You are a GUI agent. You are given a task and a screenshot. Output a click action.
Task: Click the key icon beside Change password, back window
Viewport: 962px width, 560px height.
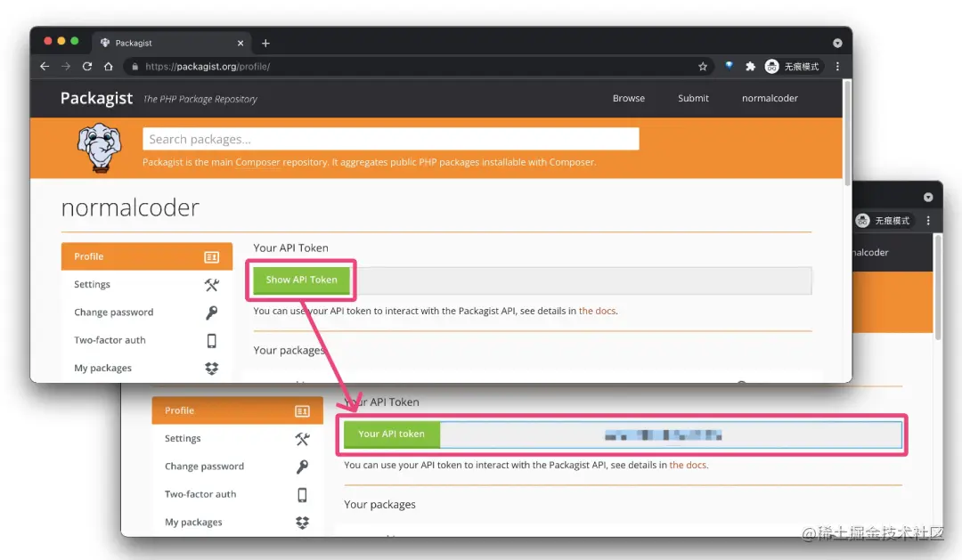tap(303, 467)
